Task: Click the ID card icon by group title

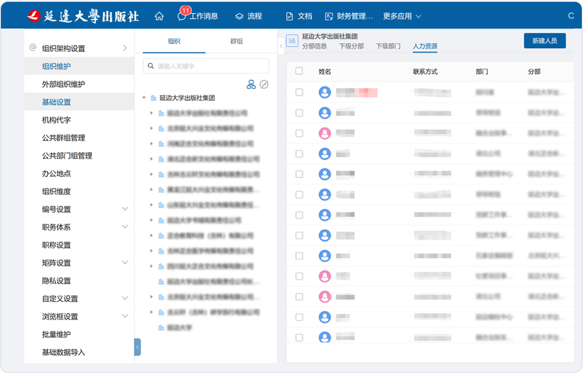Action: pos(292,41)
